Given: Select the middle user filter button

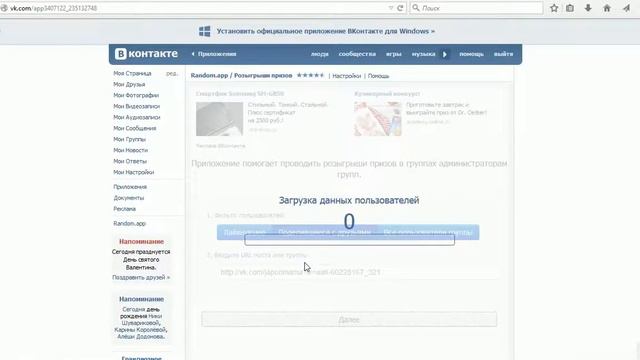Looking at the screenshot, I should (324, 232).
